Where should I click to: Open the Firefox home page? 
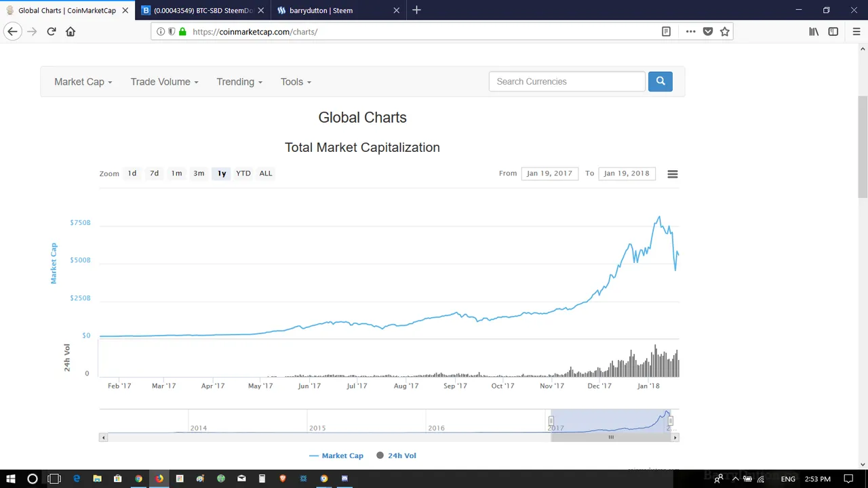pyautogui.click(x=71, y=31)
